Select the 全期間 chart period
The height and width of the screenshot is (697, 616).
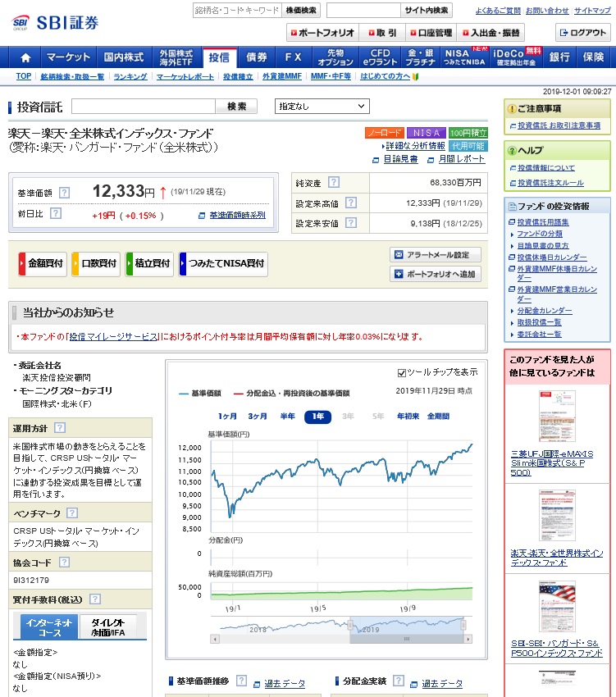click(438, 416)
